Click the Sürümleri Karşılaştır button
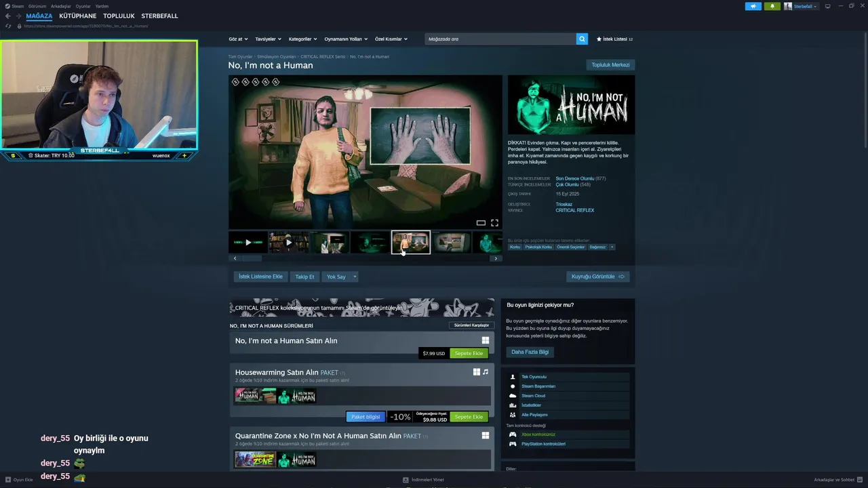 [471, 325]
